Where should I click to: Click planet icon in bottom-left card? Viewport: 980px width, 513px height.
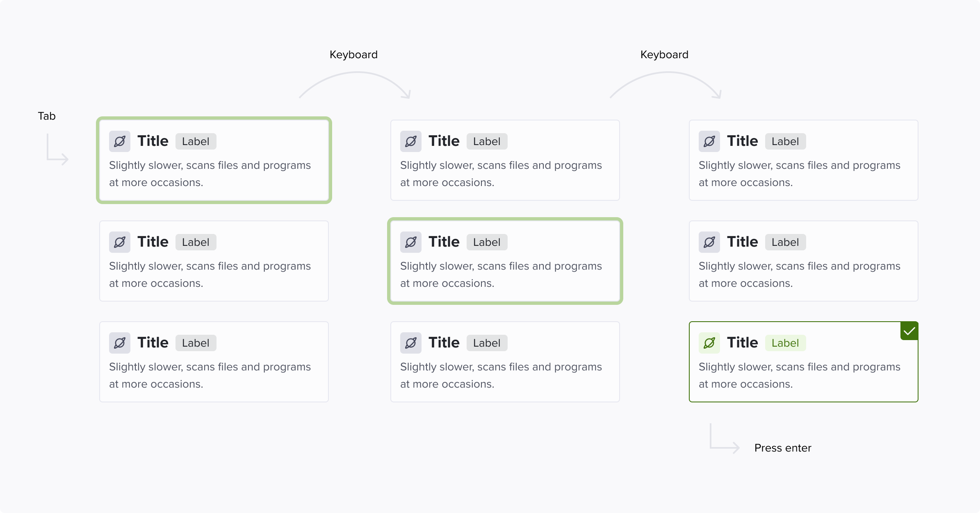[x=120, y=343]
